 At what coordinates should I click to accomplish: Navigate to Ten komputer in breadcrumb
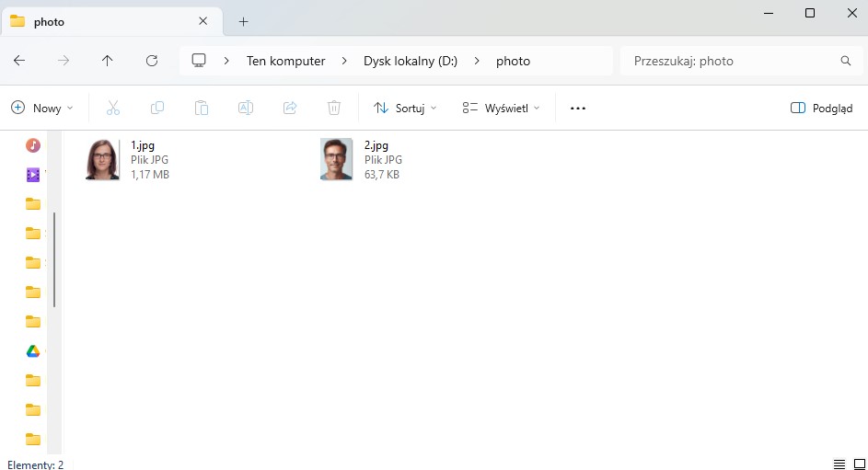[x=285, y=61]
